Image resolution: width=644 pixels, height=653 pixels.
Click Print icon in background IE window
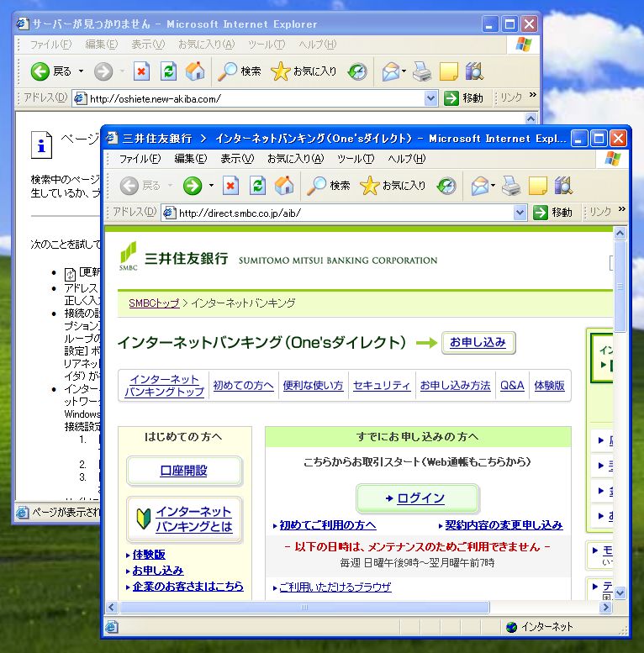[x=422, y=71]
